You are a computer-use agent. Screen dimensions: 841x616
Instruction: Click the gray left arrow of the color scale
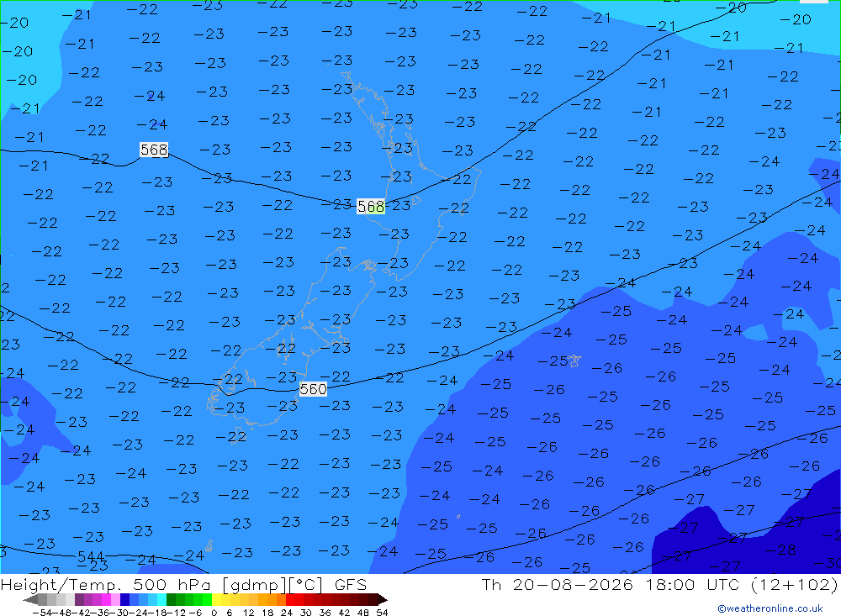coord(30,599)
